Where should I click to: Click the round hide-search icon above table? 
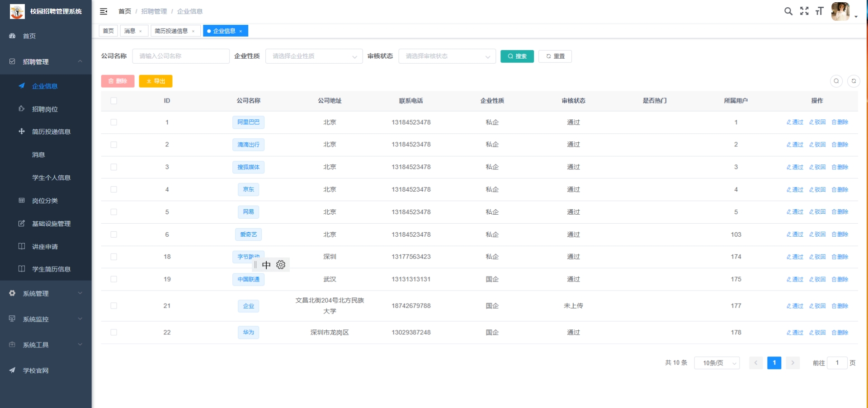(x=836, y=81)
